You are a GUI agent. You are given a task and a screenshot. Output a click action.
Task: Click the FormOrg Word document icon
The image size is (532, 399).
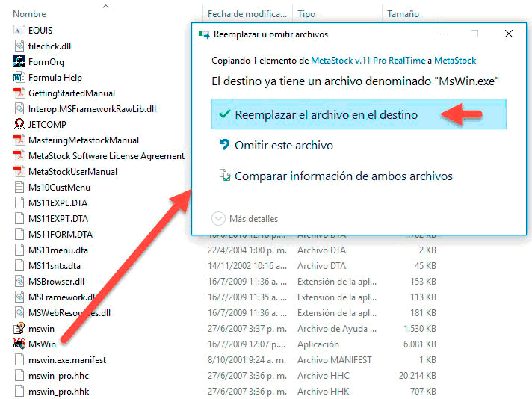(x=19, y=61)
